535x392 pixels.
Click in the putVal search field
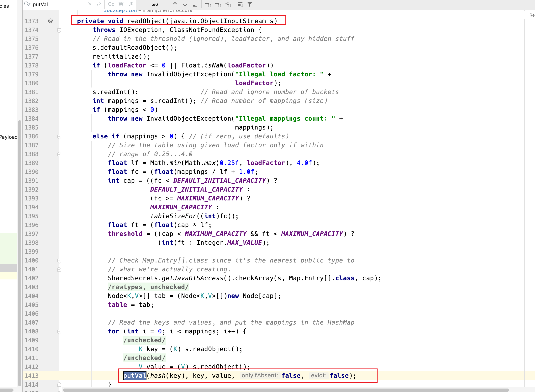click(59, 4)
